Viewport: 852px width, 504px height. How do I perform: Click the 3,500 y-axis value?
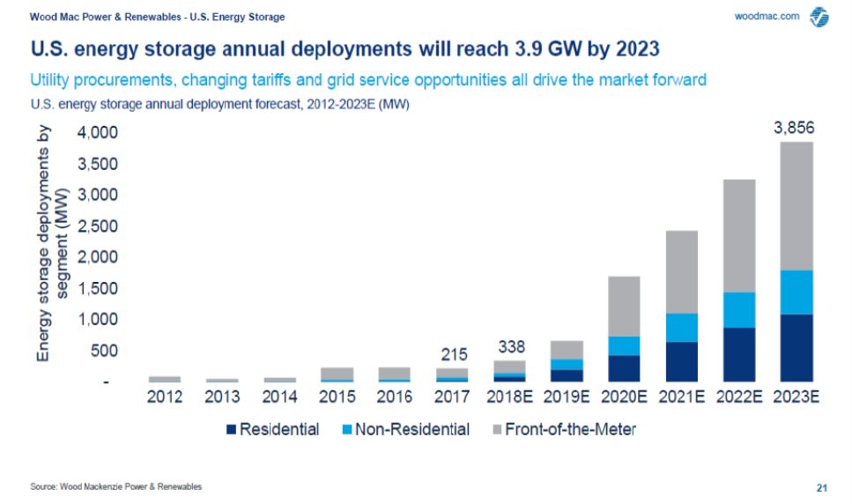[x=98, y=164]
